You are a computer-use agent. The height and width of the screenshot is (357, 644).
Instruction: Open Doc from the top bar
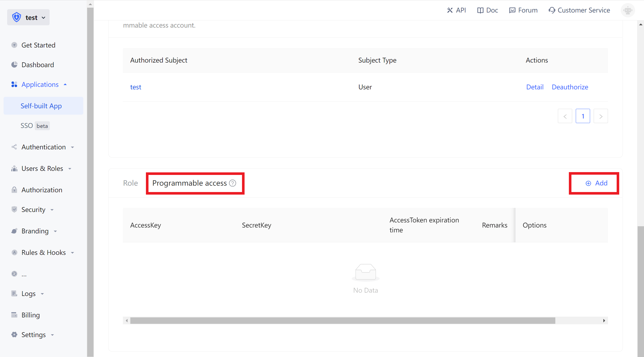coord(488,10)
